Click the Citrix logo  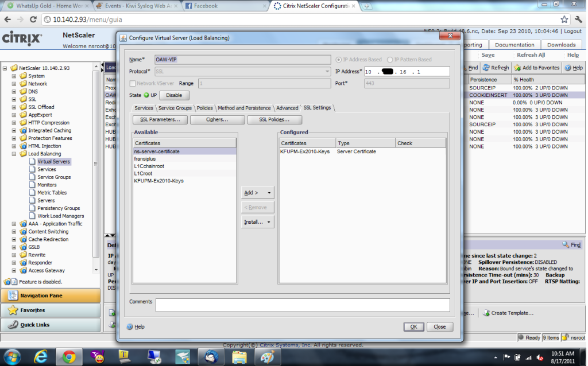tap(22, 38)
